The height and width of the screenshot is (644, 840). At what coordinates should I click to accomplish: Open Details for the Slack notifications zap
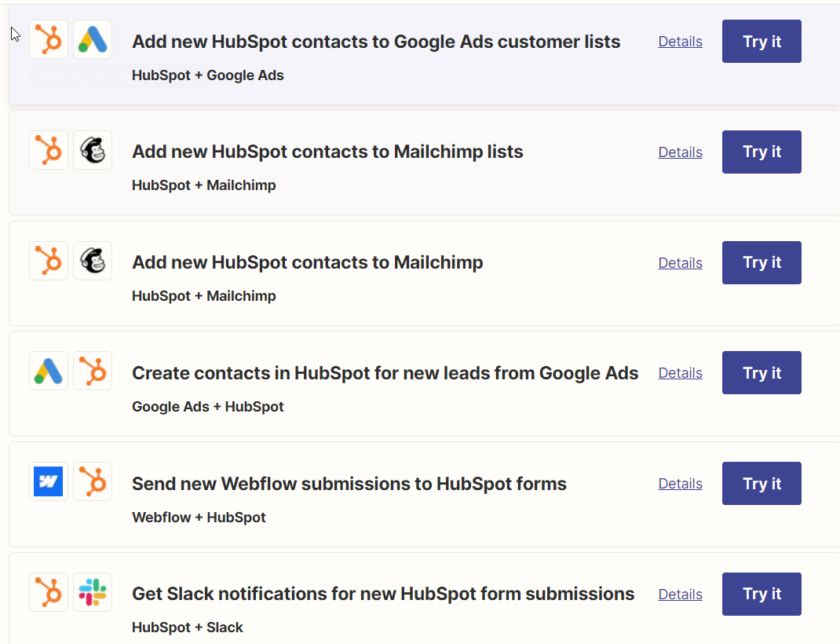(680, 595)
